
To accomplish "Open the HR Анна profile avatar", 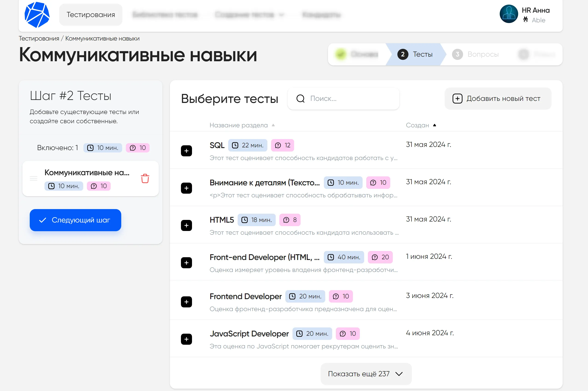I will point(509,14).
